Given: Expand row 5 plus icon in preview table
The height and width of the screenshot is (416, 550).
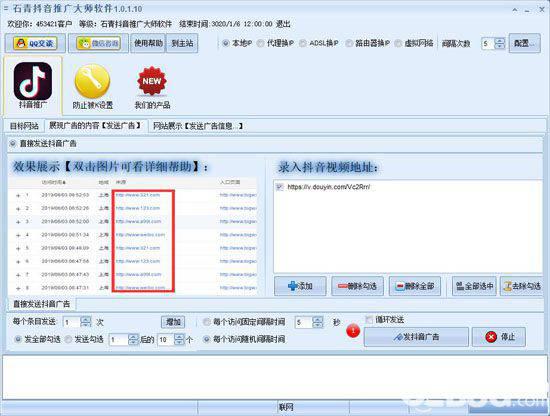Looking at the screenshot, I should (18, 248).
